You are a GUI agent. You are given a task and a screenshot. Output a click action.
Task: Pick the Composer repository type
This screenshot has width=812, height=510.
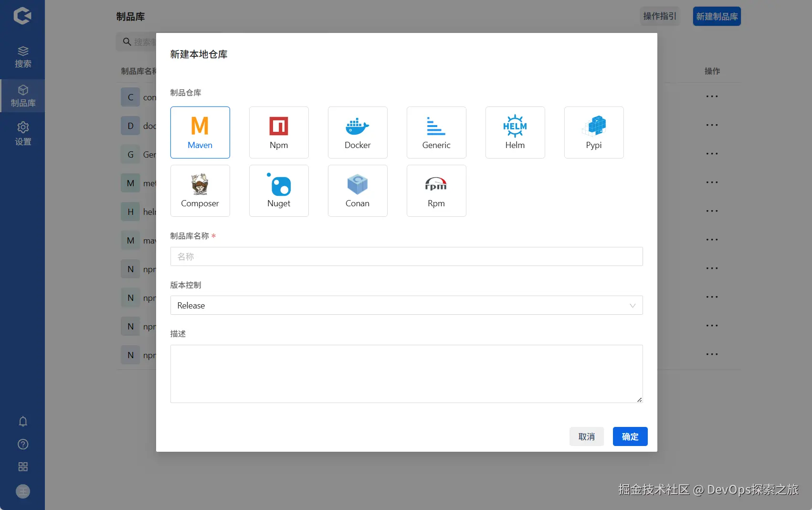coord(200,191)
